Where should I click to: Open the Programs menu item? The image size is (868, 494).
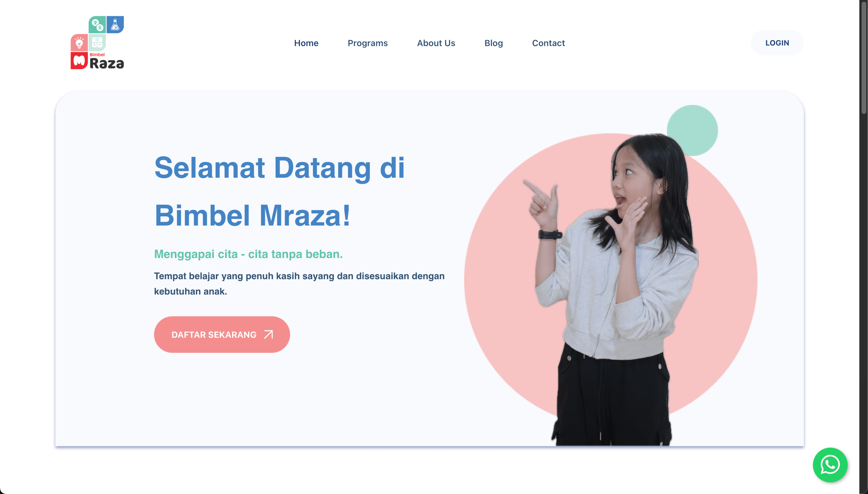point(368,43)
